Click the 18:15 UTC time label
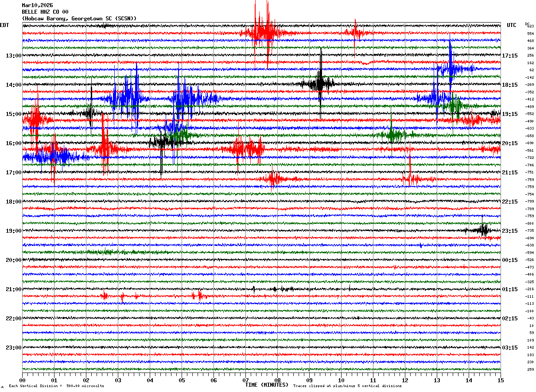Image resolution: width=536 pixels, height=392 pixels. tap(510, 85)
